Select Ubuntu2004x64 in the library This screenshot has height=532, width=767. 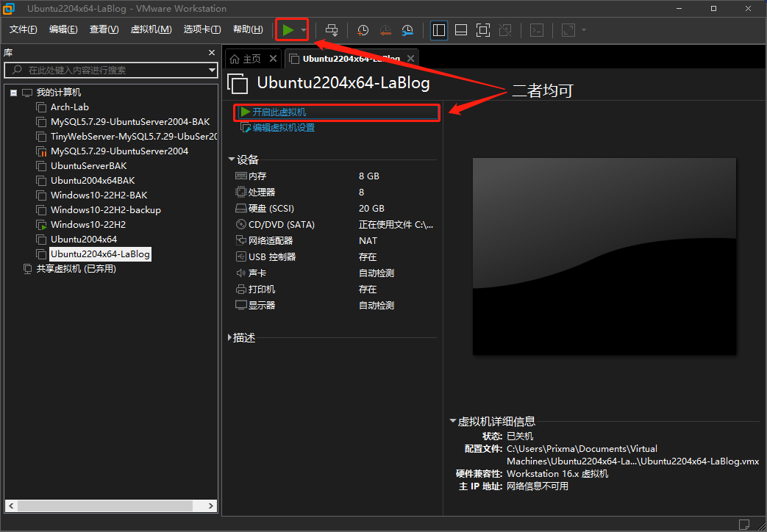pos(84,239)
